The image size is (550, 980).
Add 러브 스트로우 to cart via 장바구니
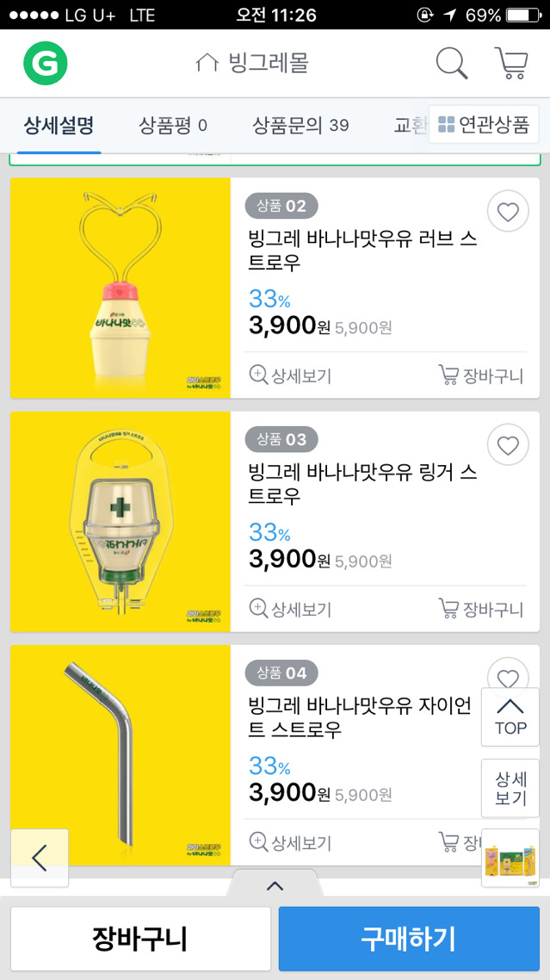481,375
